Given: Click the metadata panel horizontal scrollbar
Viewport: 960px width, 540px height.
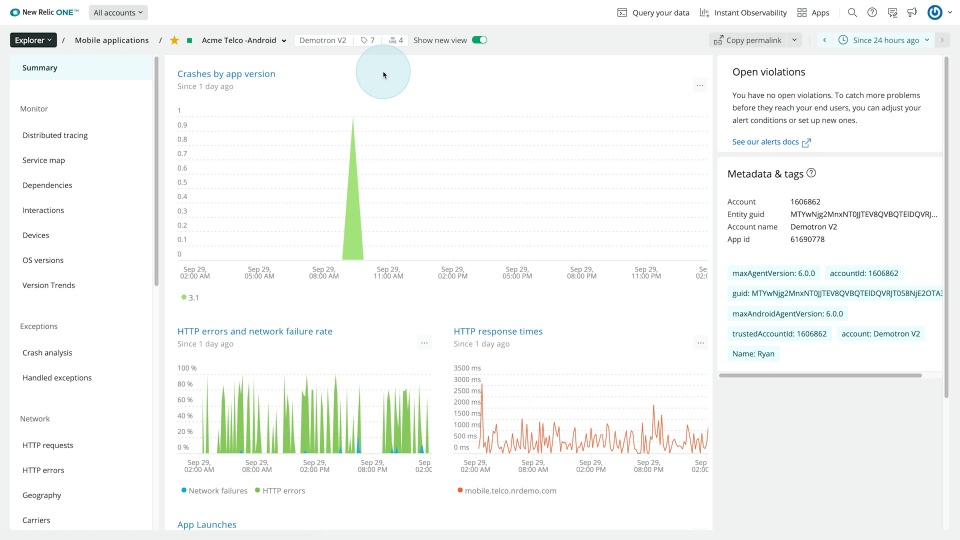Looking at the screenshot, I should [820, 375].
